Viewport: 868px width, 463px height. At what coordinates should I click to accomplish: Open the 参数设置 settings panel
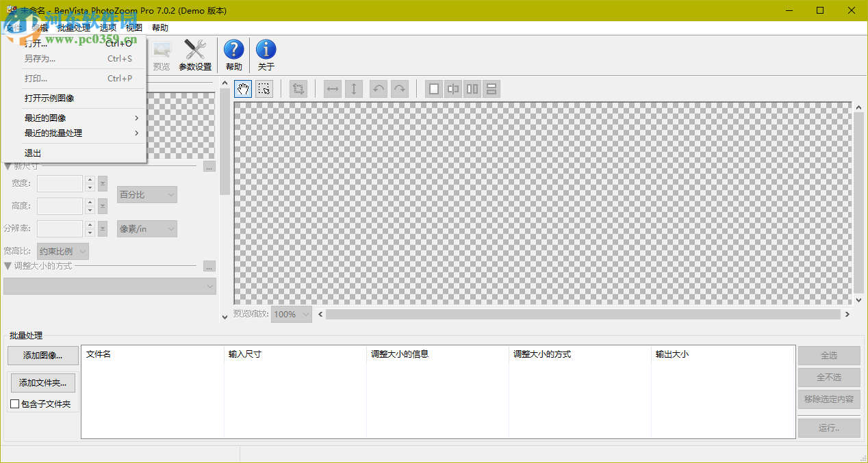(x=194, y=53)
